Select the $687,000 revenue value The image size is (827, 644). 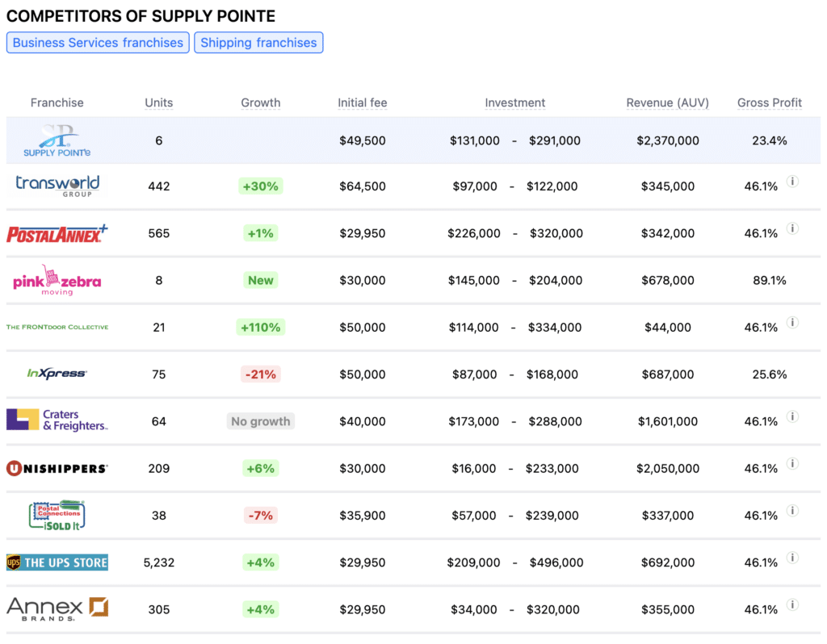[x=668, y=374]
